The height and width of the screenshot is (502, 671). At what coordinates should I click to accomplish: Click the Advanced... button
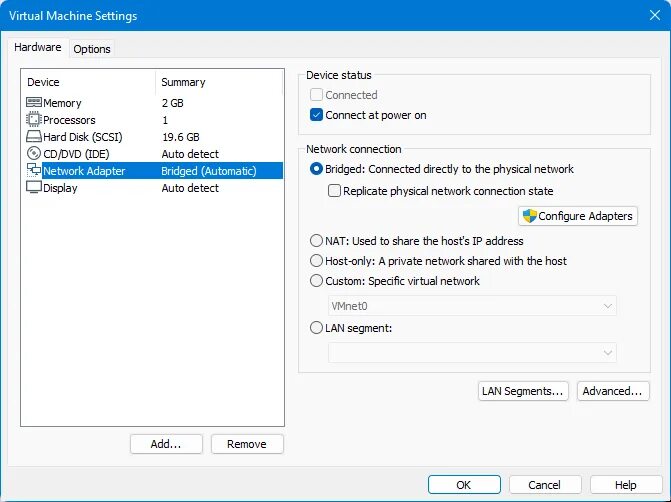613,391
